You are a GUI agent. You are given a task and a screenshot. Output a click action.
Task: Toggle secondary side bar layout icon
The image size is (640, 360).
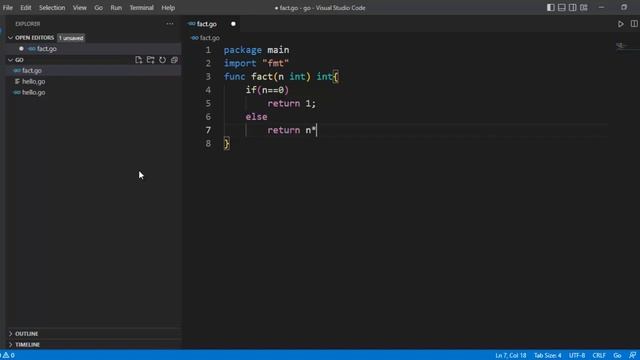coord(573,7)
